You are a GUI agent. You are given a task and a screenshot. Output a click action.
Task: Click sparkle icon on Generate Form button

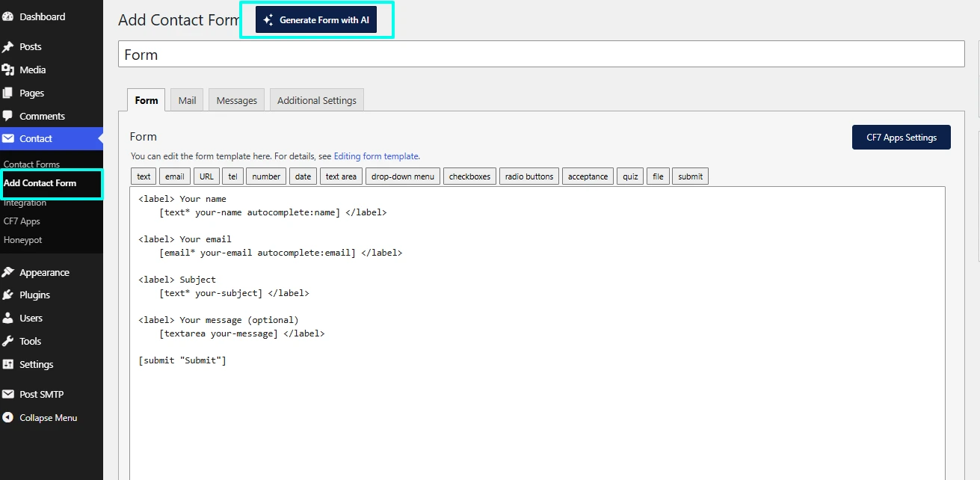[268, 20]
